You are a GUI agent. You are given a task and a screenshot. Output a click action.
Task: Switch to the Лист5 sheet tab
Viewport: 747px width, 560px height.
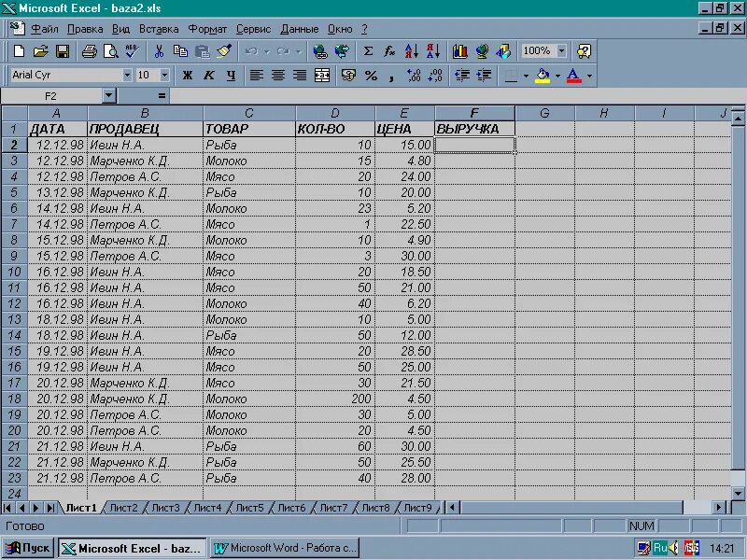(x=249, y=508)
